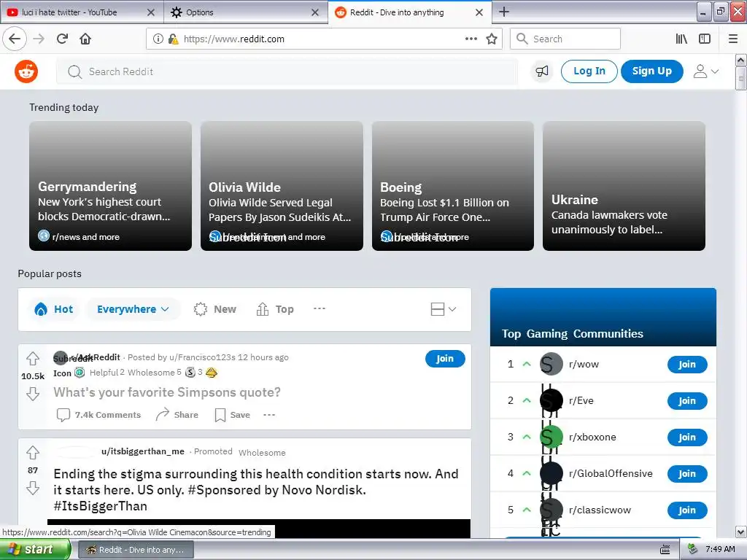Image resolution: width=747 pixels, height=560 pixels.
Task: Open the post layout view dropdown
Action: coord(444,309)
